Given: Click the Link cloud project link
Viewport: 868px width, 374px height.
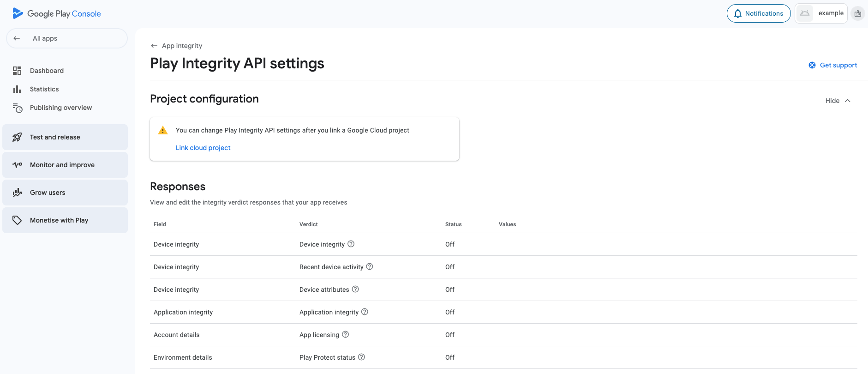Looking at the screenshot, I should point(203,148).
